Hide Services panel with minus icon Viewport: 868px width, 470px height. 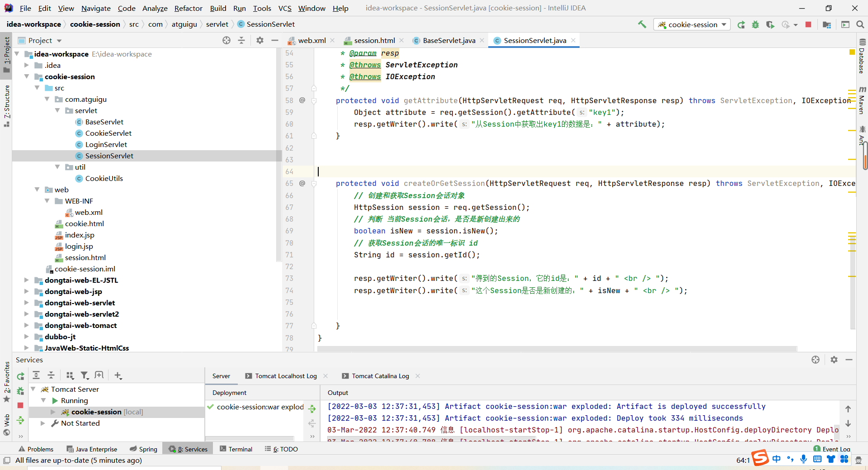pos(849,360)
